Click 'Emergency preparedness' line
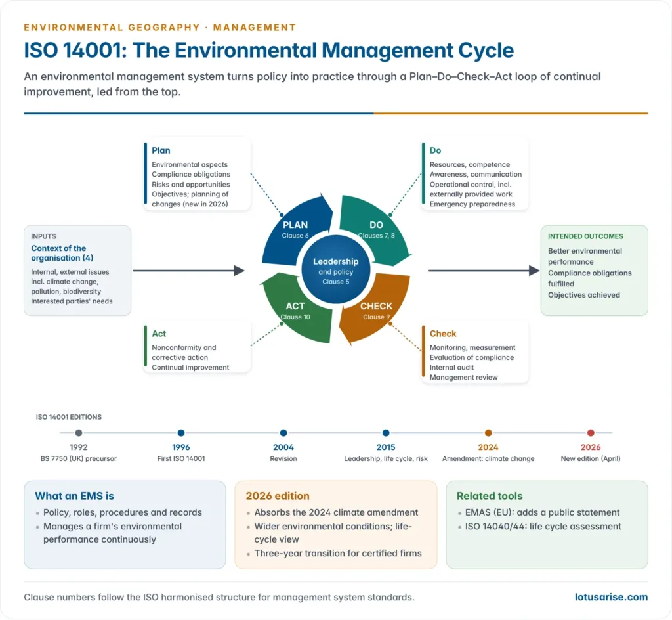The height and width of the screenshot is (620, 672). (x=472, y=204)
